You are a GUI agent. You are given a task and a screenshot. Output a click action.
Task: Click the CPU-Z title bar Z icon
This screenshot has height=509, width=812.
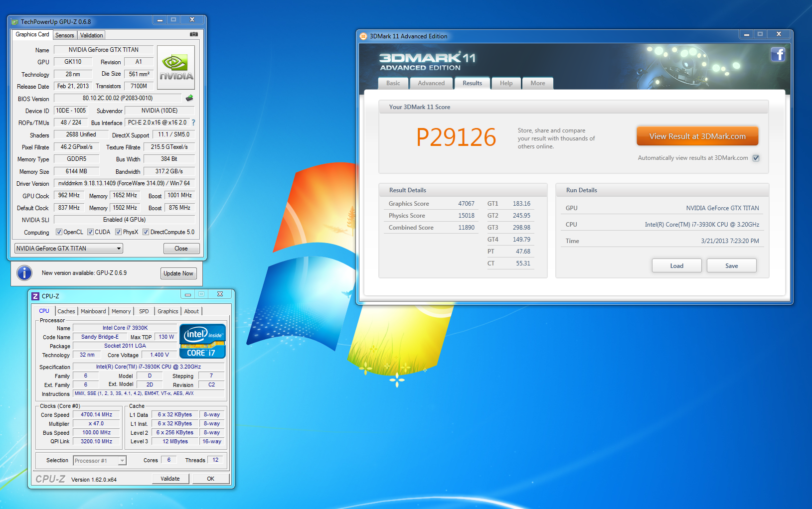pyautogui.click(x=35, y=296)
